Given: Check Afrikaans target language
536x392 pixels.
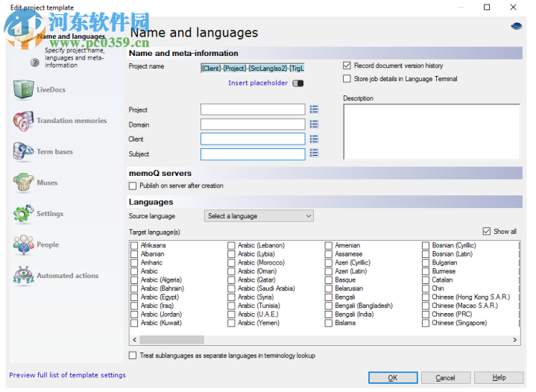Looking at the screenshot, I should (134, 245).
